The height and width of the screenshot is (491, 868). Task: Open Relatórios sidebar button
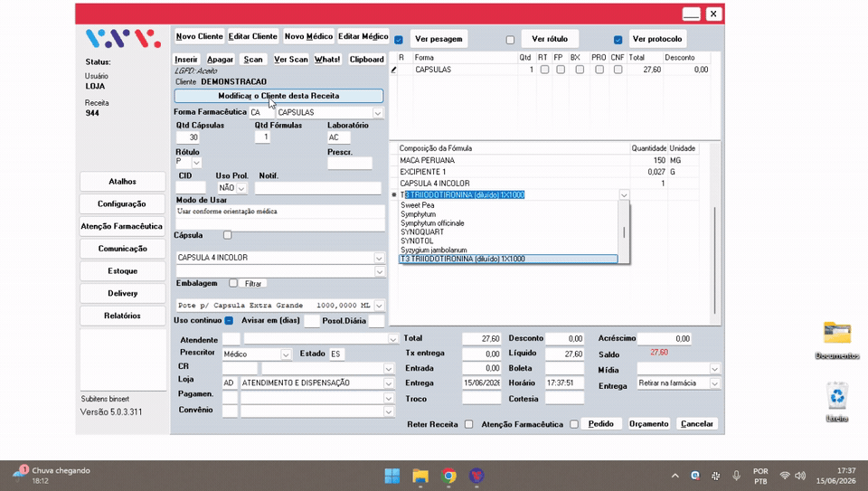(122, 316)
